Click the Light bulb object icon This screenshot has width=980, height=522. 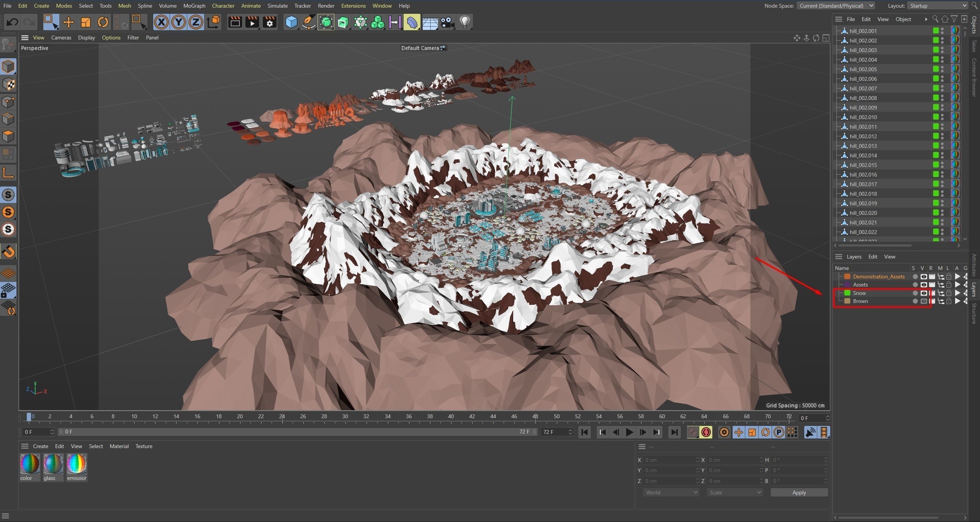[x=465, y=22]
